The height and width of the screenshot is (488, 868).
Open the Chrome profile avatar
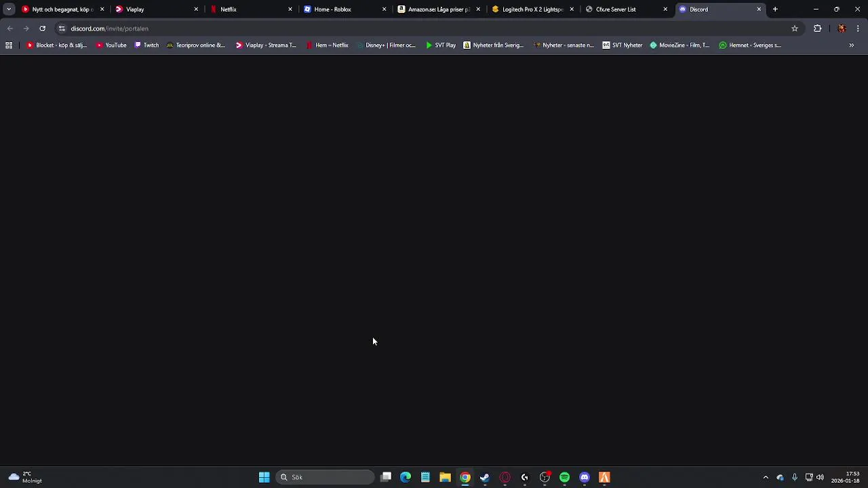coord(842,28)
